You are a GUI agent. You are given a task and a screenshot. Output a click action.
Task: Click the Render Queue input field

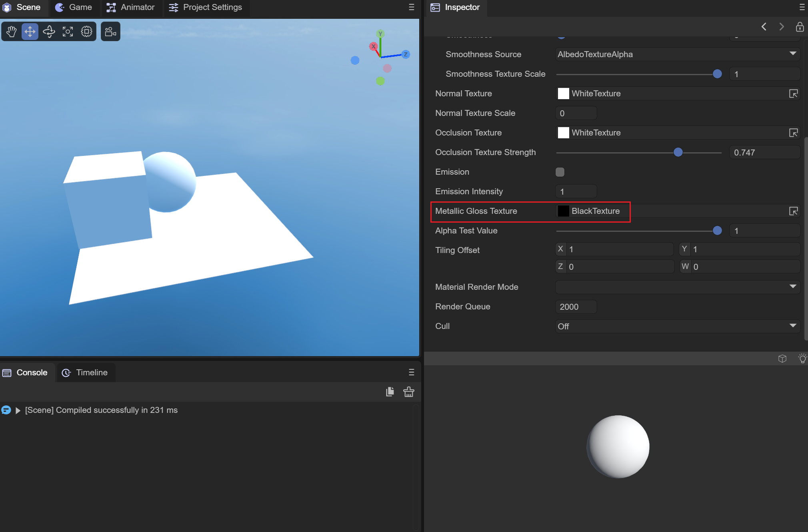(x=576, y=307)
